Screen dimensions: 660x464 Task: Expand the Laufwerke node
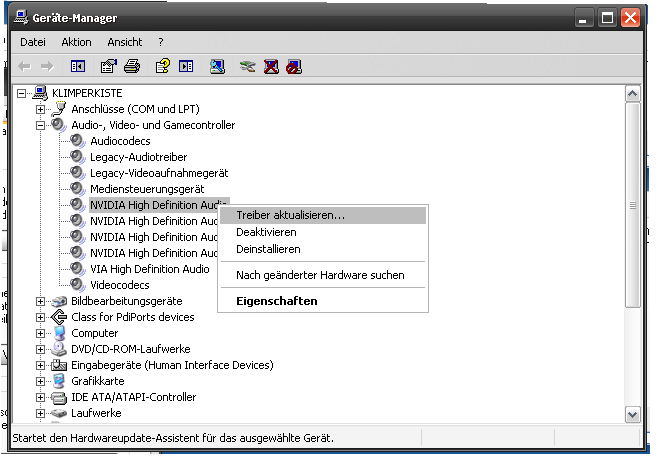coord(40,413)
